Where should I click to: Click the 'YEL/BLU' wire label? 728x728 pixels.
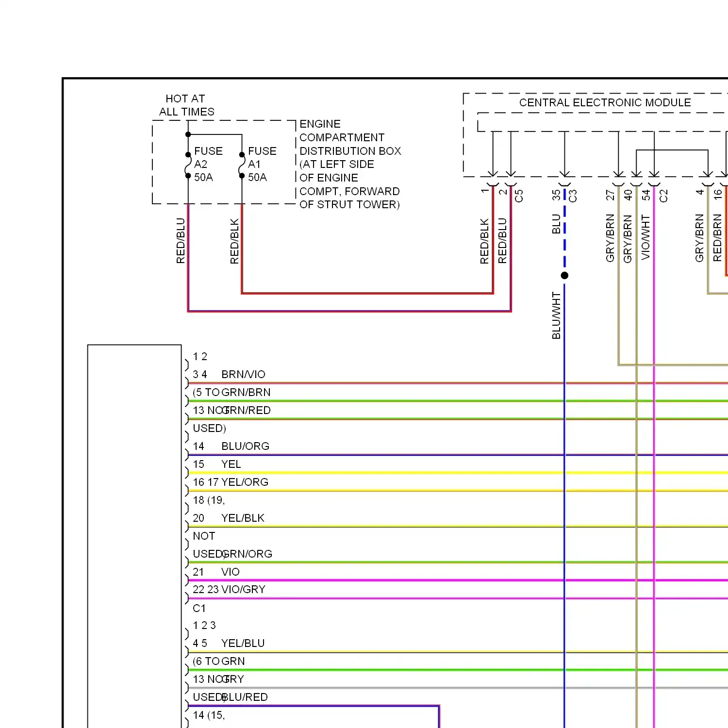point(243,643)
